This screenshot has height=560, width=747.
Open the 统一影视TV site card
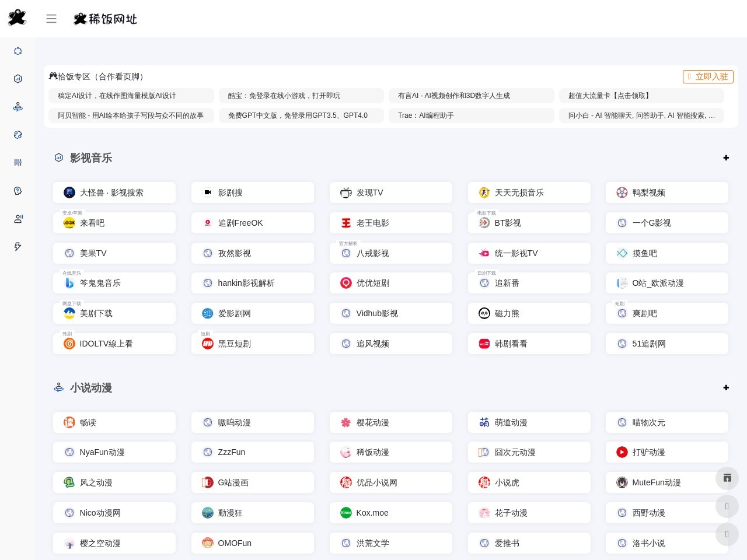529,253
